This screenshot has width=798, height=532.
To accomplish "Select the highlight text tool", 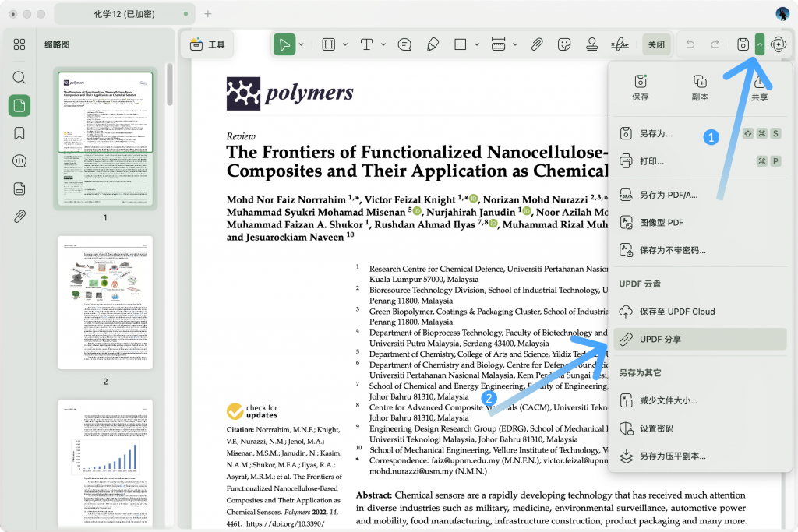I will (329, 44).
